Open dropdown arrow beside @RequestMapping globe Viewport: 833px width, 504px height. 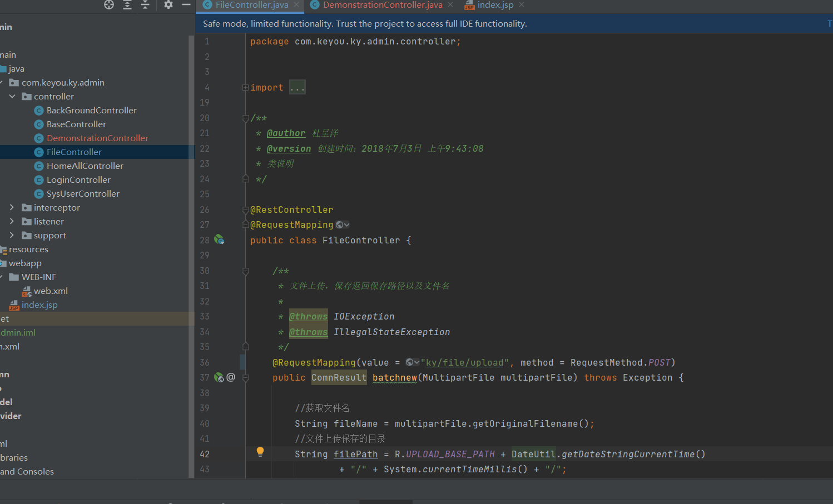(347, 224)
